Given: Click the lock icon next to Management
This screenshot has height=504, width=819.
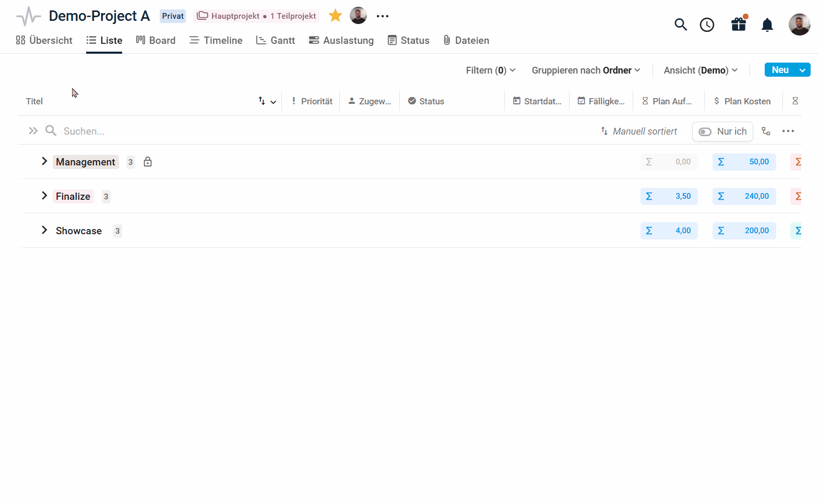Looking at the screenshot, I should (148, 162).
